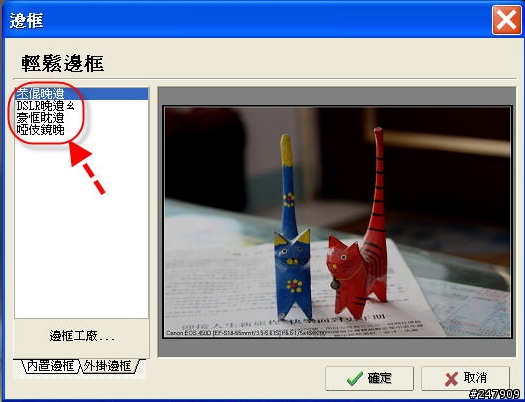
Task: Confirm with the 確定 button
Action: click(x=369, y=378)
